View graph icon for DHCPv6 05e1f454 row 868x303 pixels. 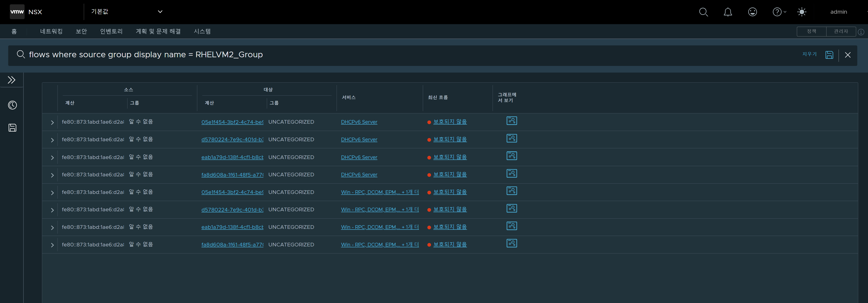[512, 121]
